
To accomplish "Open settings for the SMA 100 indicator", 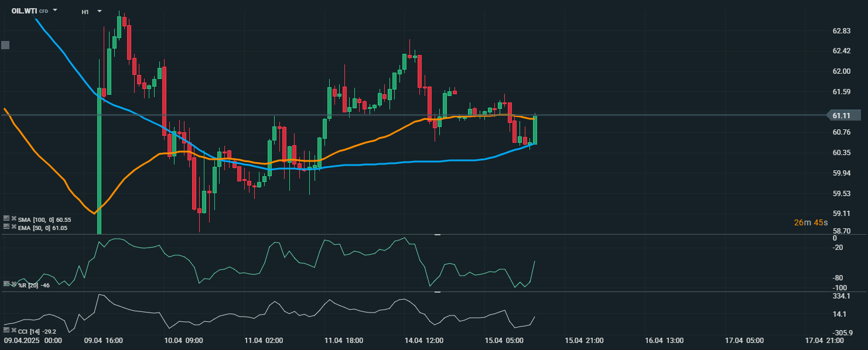I will [6, 218].
